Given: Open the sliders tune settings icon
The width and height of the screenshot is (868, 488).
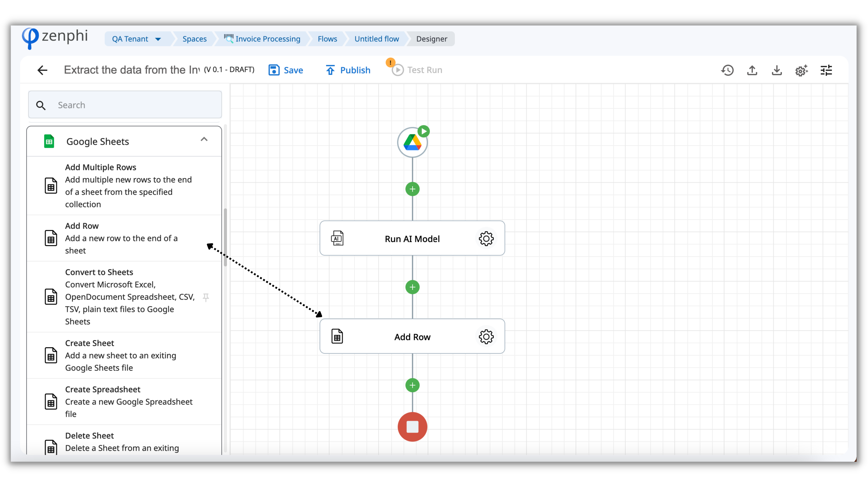Looking at the screenshot, I should coord(826,70).
